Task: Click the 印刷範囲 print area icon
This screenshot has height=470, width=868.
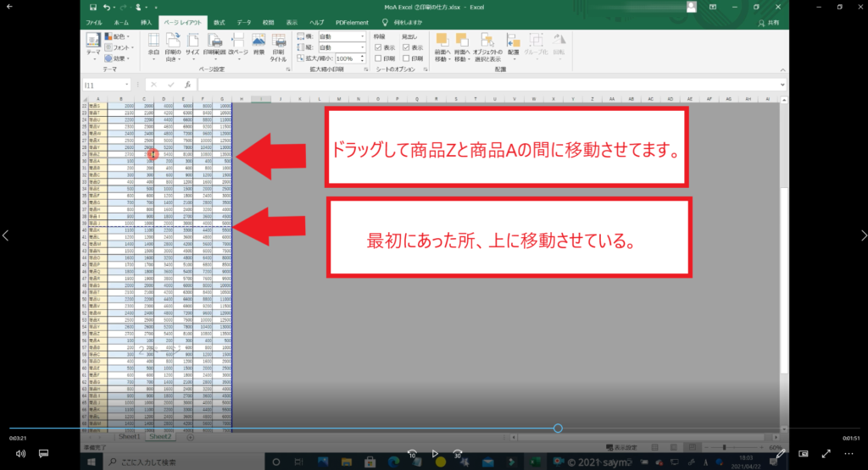Action: pos(215,46)
